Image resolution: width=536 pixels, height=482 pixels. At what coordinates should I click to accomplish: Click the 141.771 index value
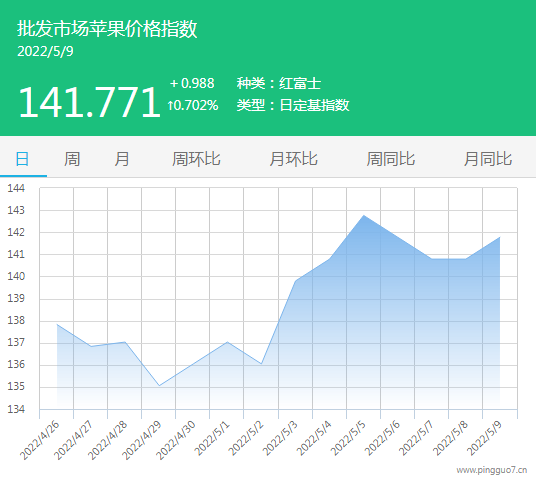point(89,102)
